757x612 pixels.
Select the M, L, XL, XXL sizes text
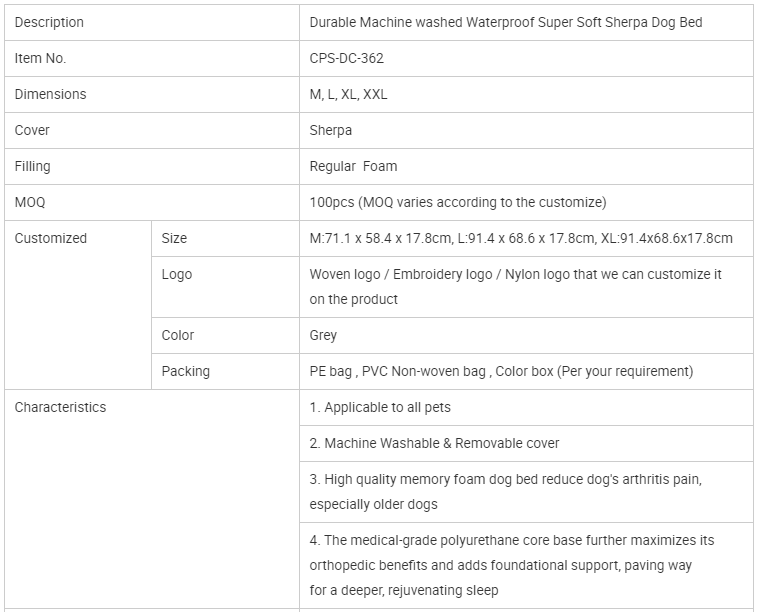(348, 94)
